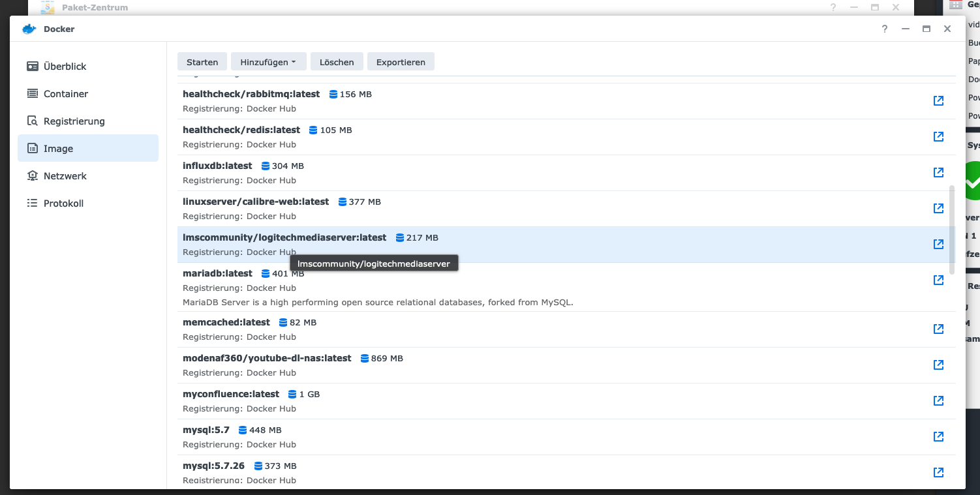980x495 pixels.
Task: Open Docker help with question mark icon
Action: pyautogui.click(x=885, y=29)
